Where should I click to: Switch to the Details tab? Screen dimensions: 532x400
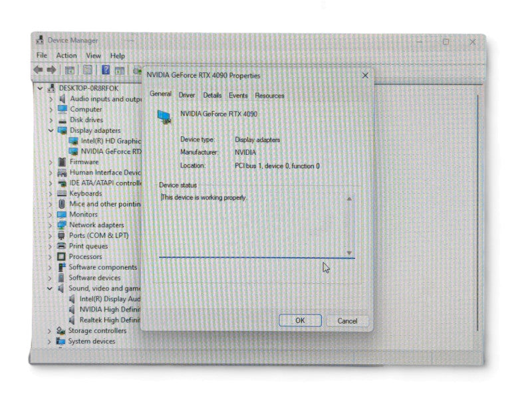click(212, 96)
